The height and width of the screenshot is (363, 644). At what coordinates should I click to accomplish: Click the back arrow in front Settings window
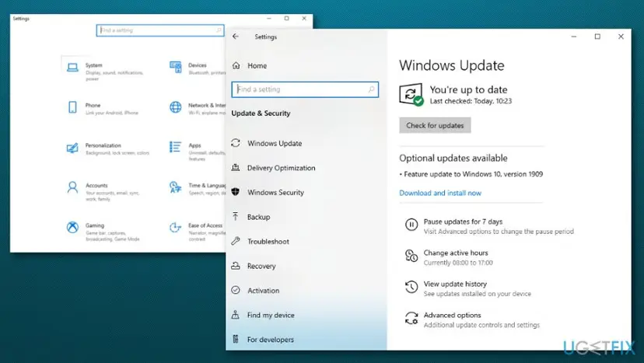[x=236, y=37]
